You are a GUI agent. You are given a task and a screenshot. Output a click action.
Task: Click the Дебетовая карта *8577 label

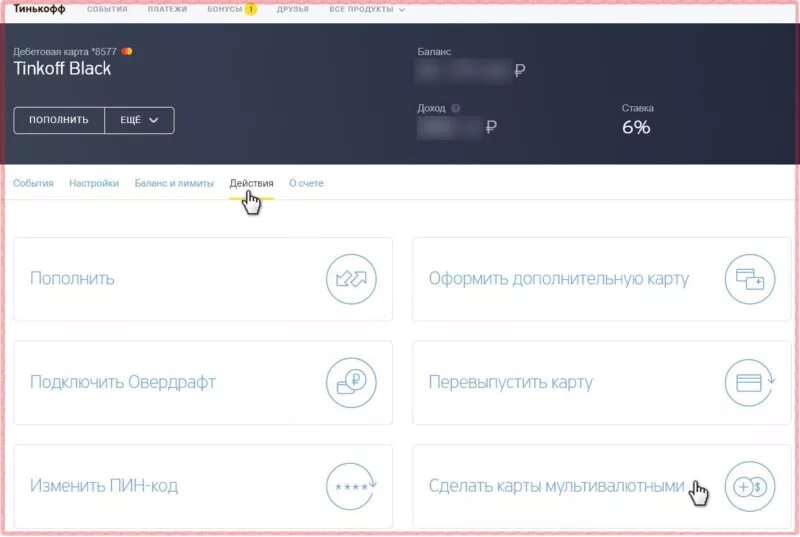65,52
